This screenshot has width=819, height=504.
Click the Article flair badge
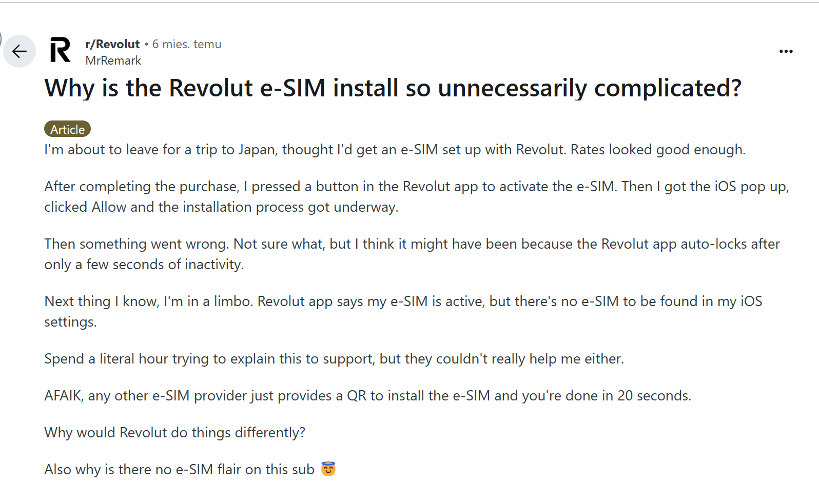(67, 129)
